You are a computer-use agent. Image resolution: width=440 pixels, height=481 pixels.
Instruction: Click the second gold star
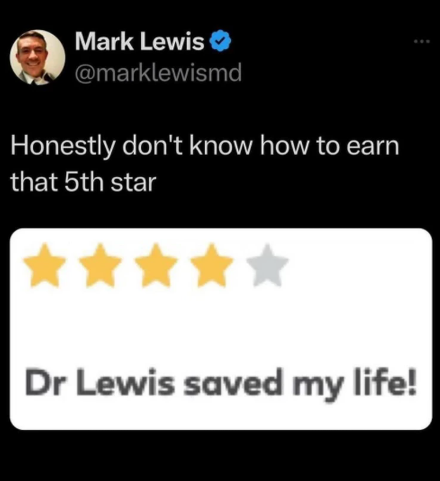click(x=101, y=266)
